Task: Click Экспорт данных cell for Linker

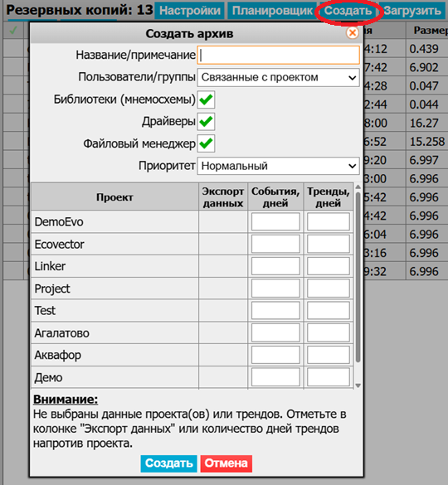Action: [223, 266]
